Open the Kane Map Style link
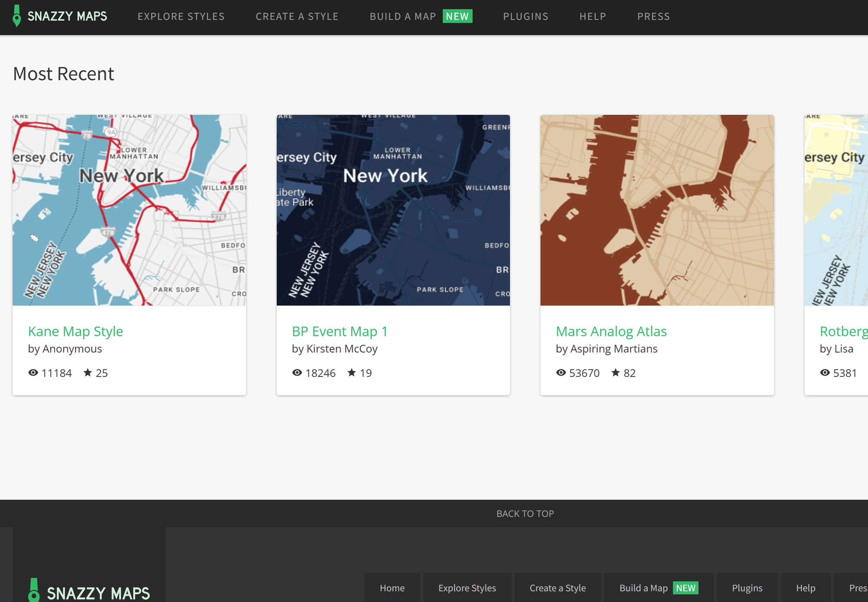The height and width of the screenshot is (602, 868). pyautogui.click(x=75, y=331)
